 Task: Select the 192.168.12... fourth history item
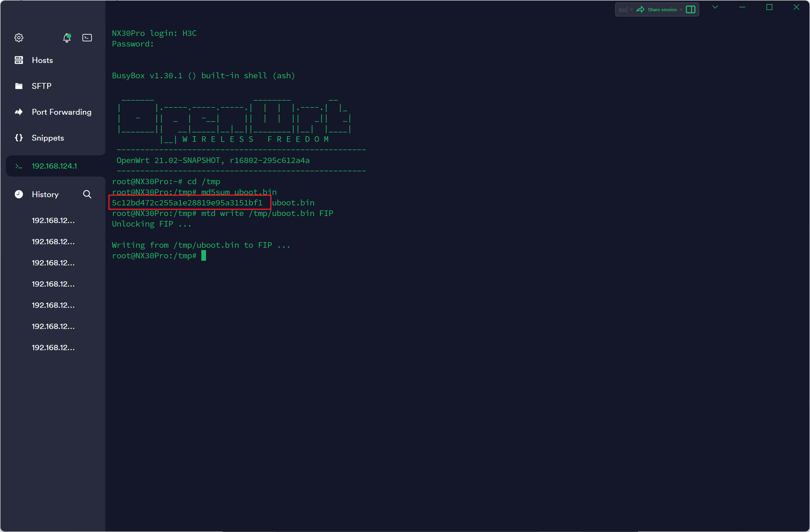tap(53, 284)
